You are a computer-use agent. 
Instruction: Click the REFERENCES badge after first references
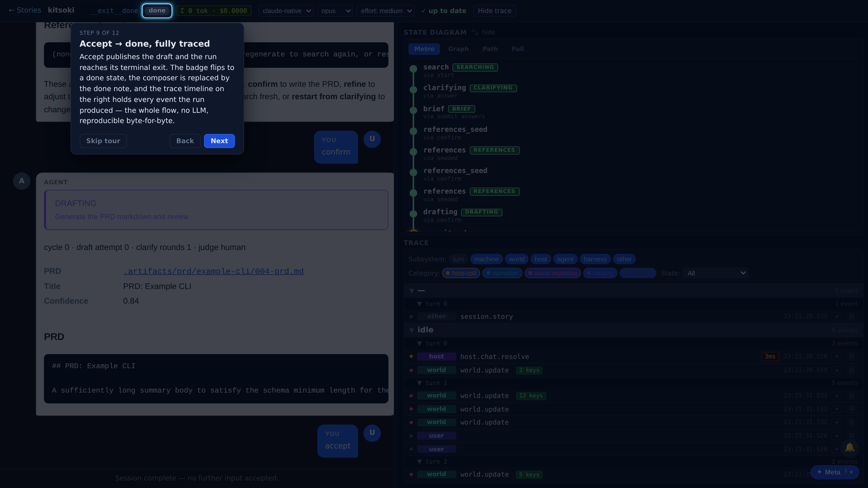click(494, 150)
